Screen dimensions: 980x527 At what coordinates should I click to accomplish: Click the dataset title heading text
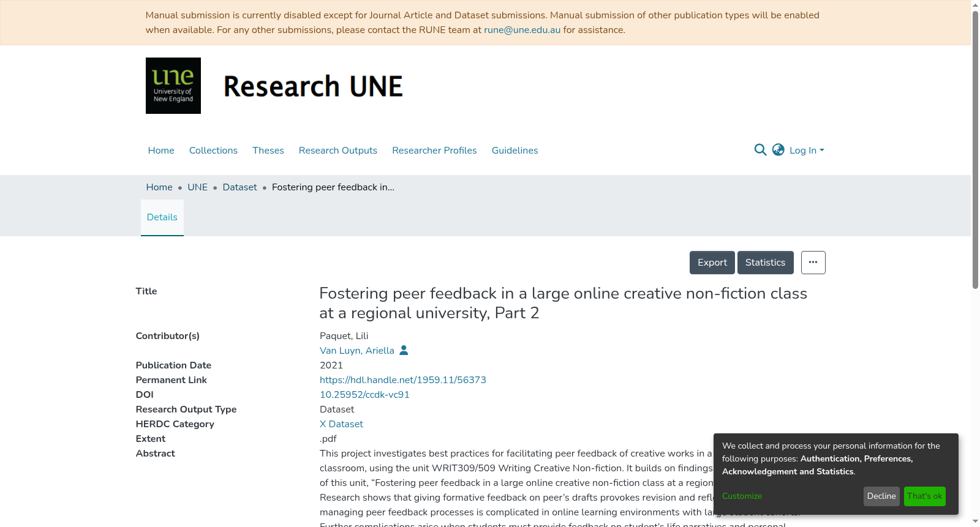563,303
